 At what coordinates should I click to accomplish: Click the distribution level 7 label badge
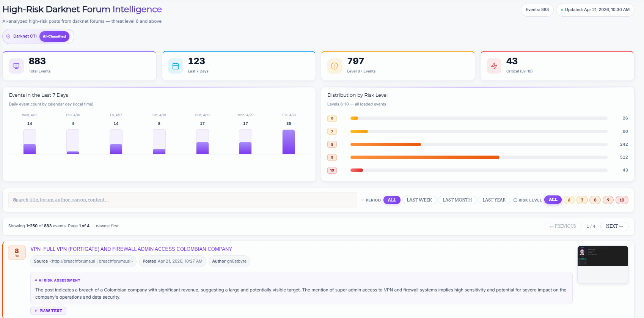pyautogui.click(x=332, y=131)
